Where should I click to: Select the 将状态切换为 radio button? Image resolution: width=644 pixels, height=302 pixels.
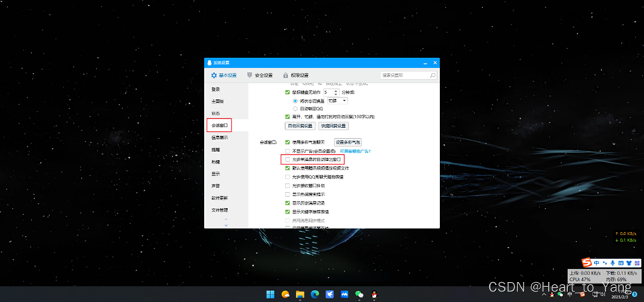coord(295,100)
